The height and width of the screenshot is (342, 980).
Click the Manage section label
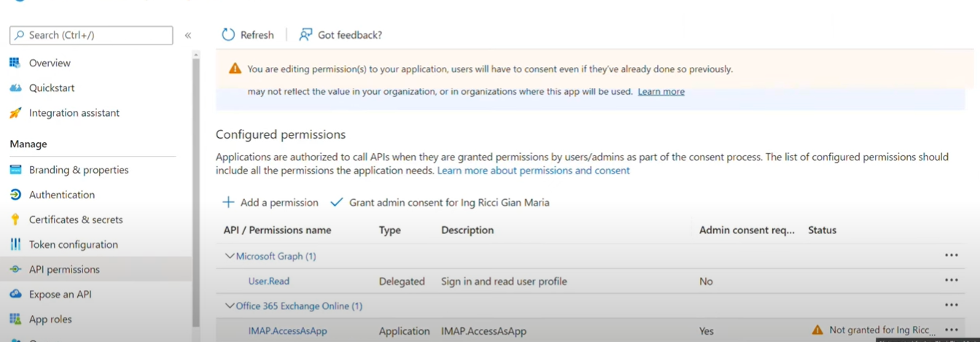(28, 144)
